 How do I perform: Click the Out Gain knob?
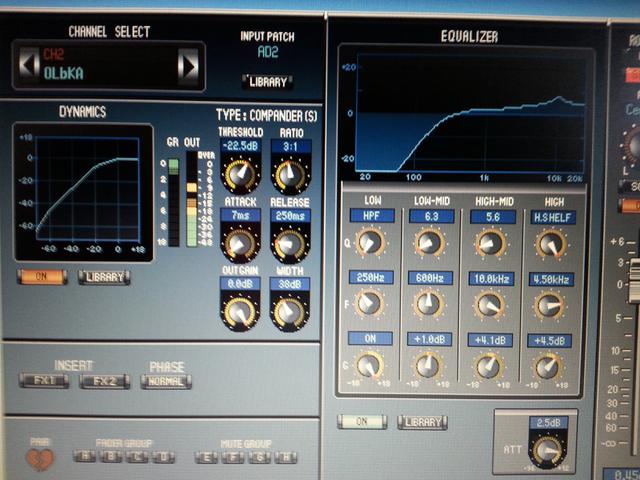click(240, 312)
